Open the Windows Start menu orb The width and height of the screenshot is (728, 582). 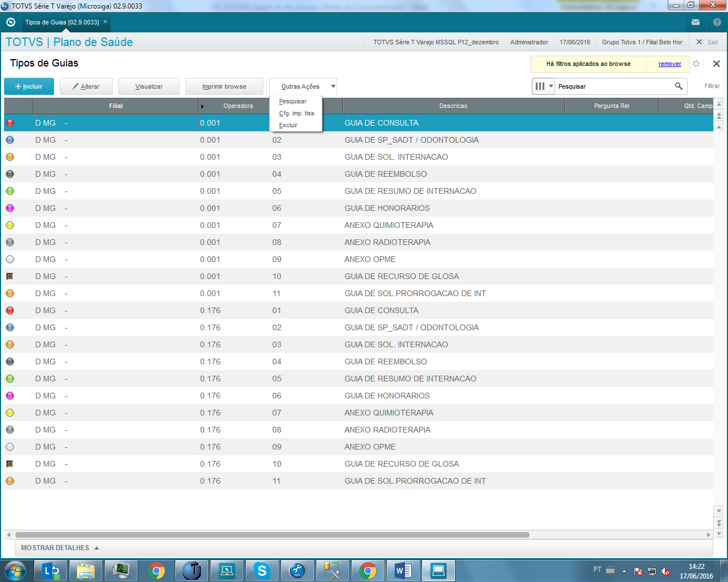(15, 570)
